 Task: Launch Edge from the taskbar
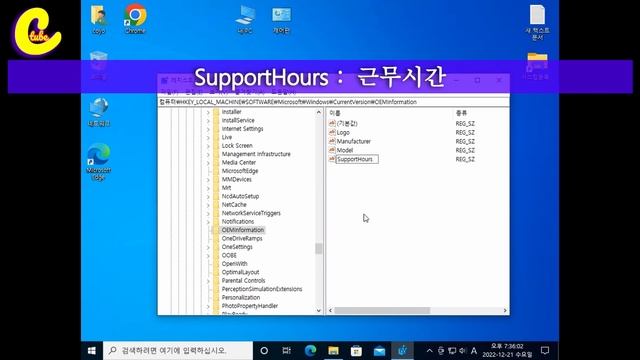click(x=310, y=351)
